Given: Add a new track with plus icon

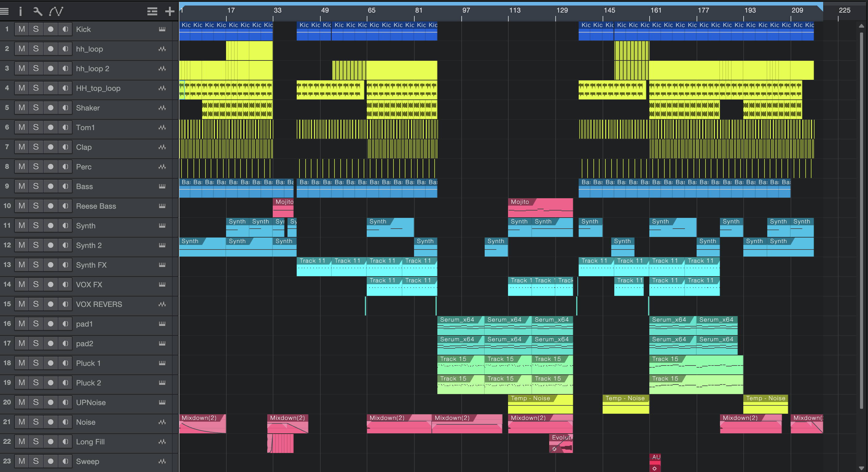Looking at the screenshot, I should (170, 11).
